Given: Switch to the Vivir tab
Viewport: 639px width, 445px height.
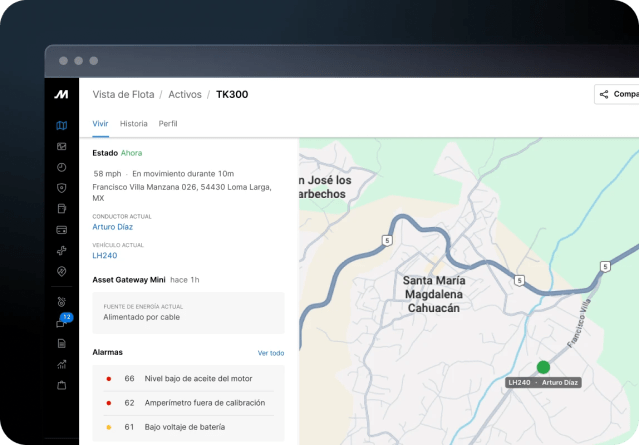Looking at the screenshot, I should pos(100,123).
